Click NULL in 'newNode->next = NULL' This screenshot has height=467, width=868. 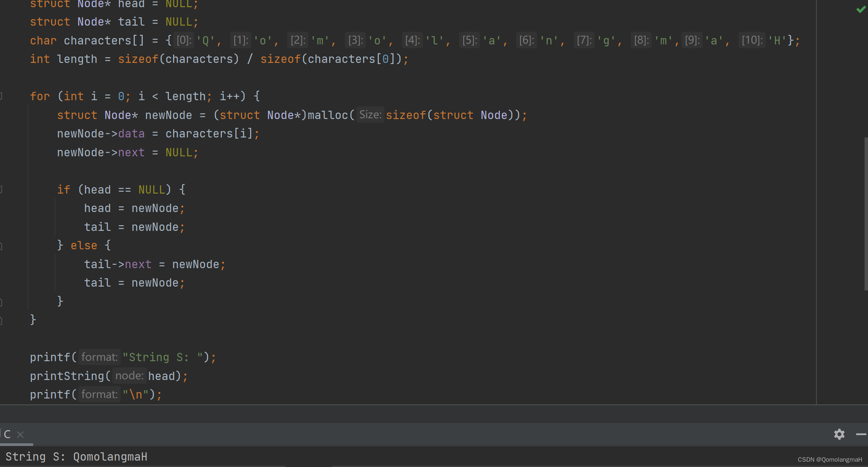click(x=179, y=153)
